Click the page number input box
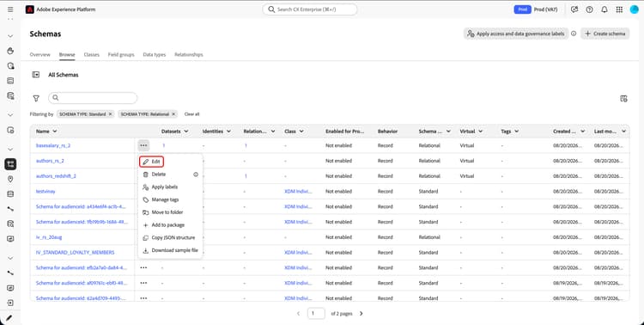644x325 pixels. (x=316, y=314)
